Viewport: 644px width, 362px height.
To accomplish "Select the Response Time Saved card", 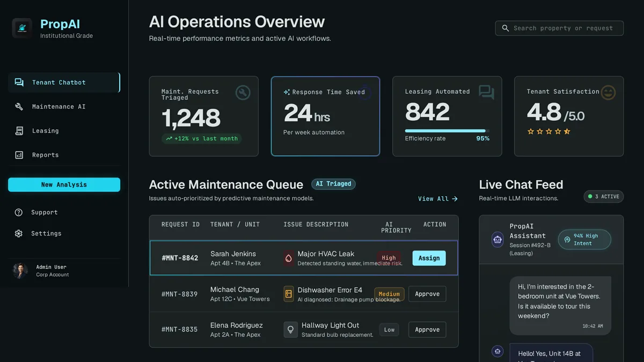I will coord(325,116).
